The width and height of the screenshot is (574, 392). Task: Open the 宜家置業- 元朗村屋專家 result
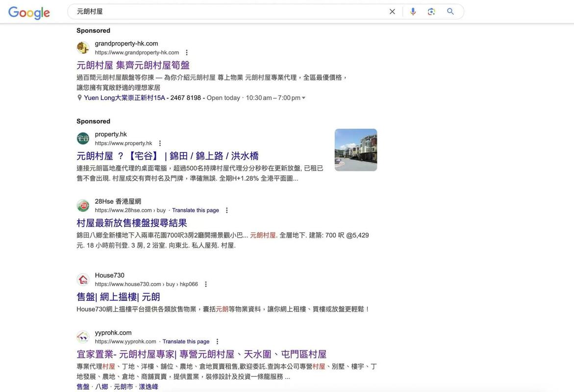[x=201, y=354]
